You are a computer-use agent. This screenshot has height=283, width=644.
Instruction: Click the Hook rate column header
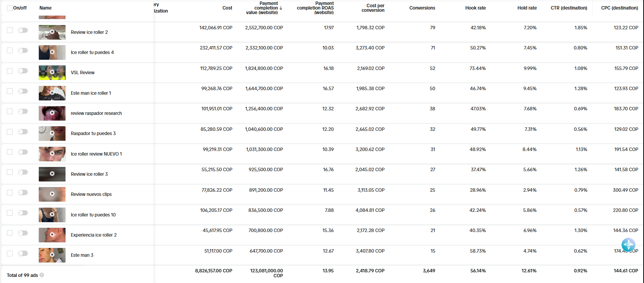point(475,8)
